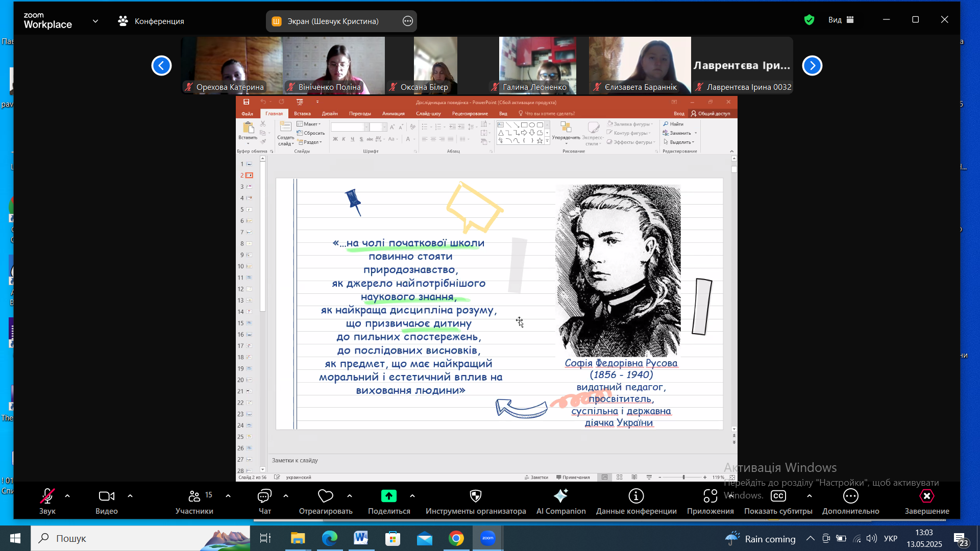Screen dimensions: 980x551
Task: Open Дополнительно more options
Action: (850, 501)
